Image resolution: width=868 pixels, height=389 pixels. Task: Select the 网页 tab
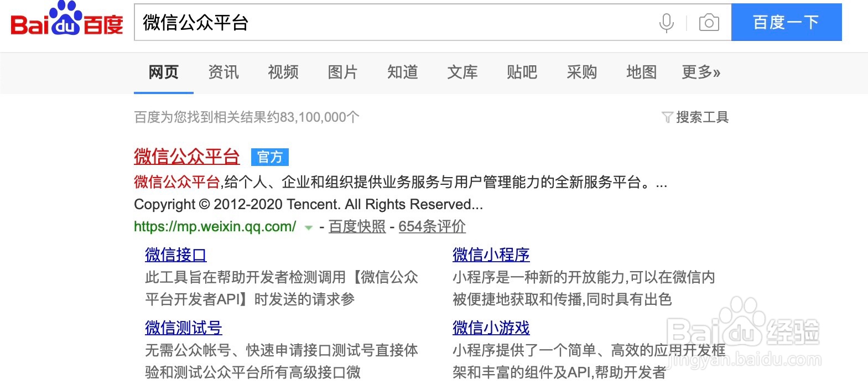(164, 72)
